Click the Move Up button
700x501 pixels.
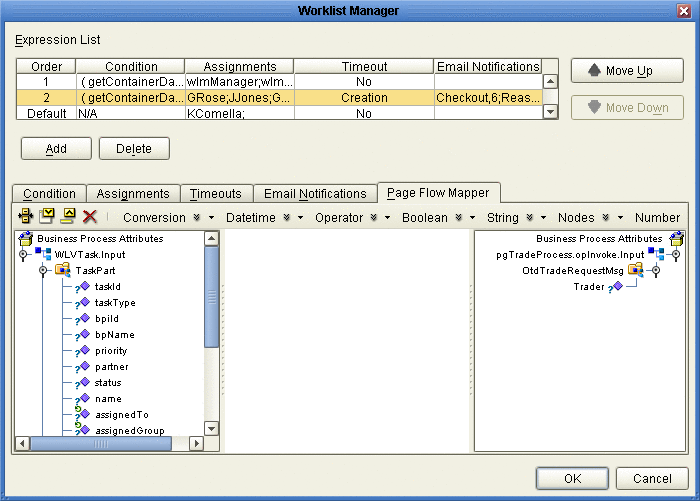627,71
